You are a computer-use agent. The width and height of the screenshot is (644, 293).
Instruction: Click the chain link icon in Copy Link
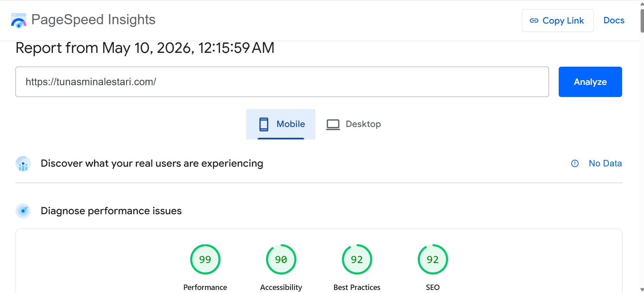[534, 21]
